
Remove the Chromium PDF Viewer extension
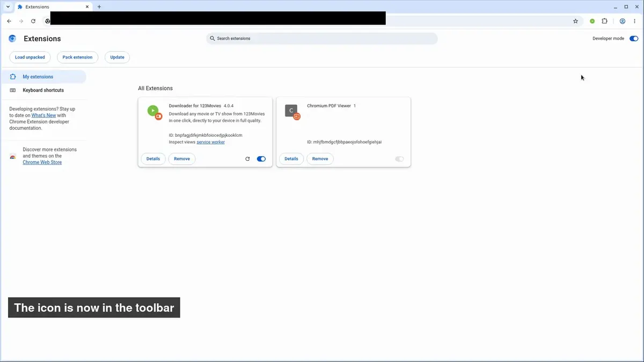click(x=320, y=159)
